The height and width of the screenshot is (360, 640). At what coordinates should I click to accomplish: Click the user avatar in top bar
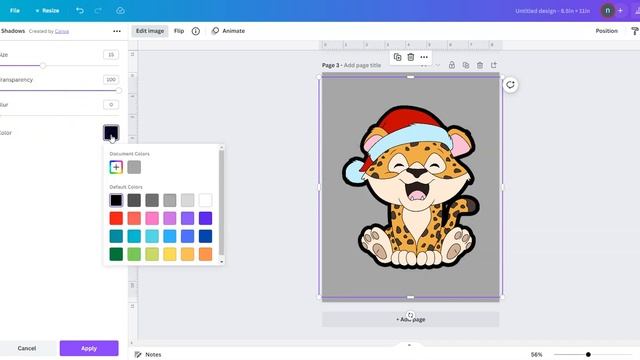tap(607, 11)
